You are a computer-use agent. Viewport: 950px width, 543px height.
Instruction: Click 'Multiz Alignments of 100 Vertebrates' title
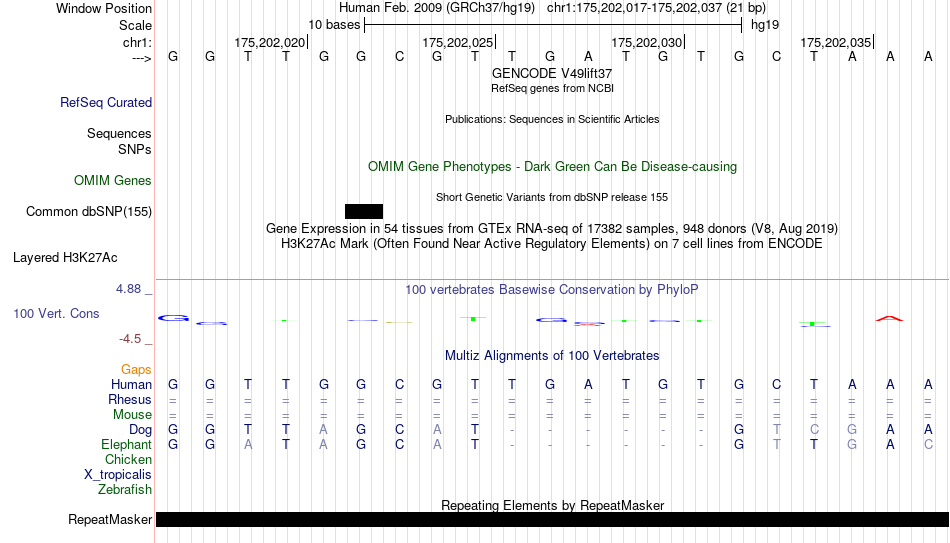pos(552,356)
